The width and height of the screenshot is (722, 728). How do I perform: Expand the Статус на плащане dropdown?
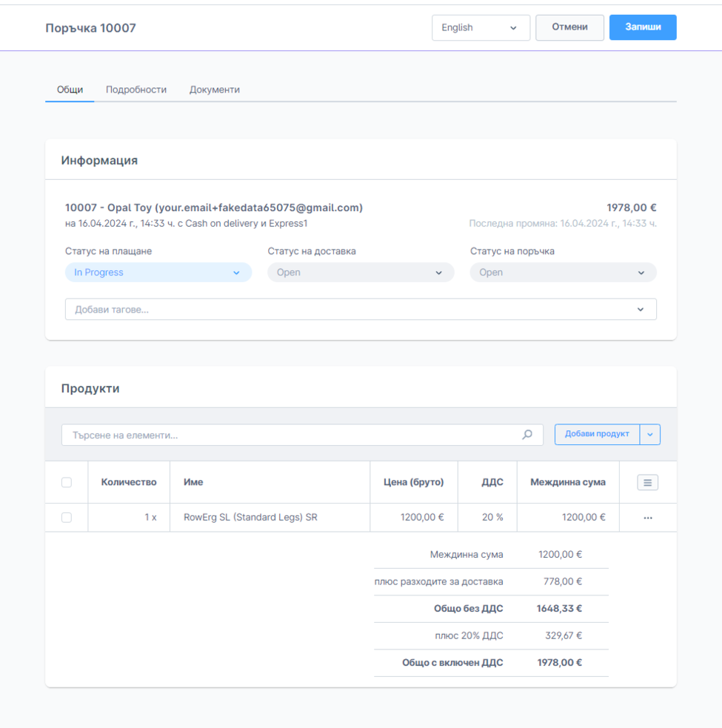click(158, 273)
